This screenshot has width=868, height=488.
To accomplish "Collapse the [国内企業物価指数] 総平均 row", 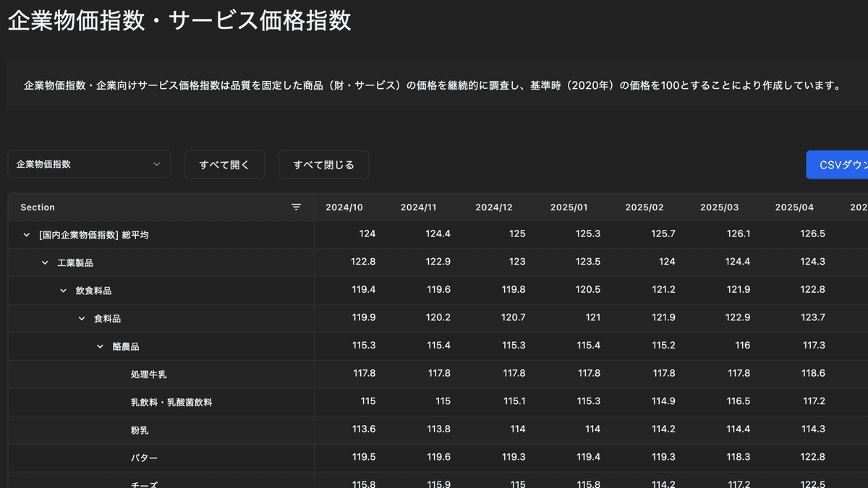I will click(27, 235).
